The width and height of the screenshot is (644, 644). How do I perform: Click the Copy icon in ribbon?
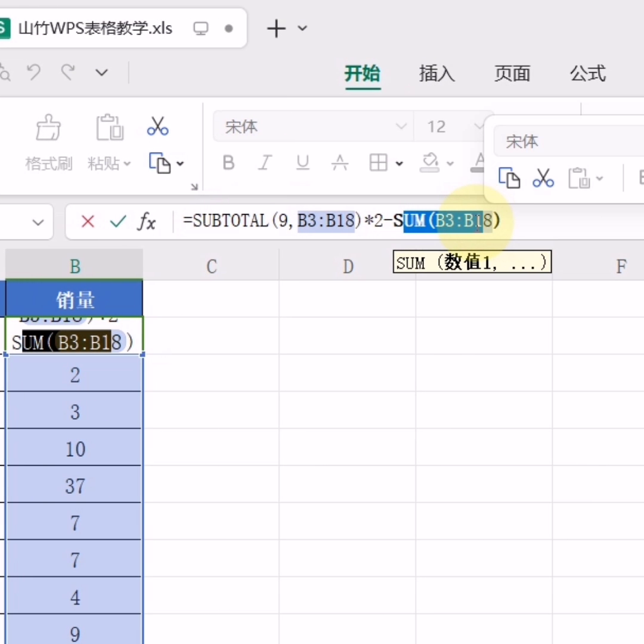[160, 163]
